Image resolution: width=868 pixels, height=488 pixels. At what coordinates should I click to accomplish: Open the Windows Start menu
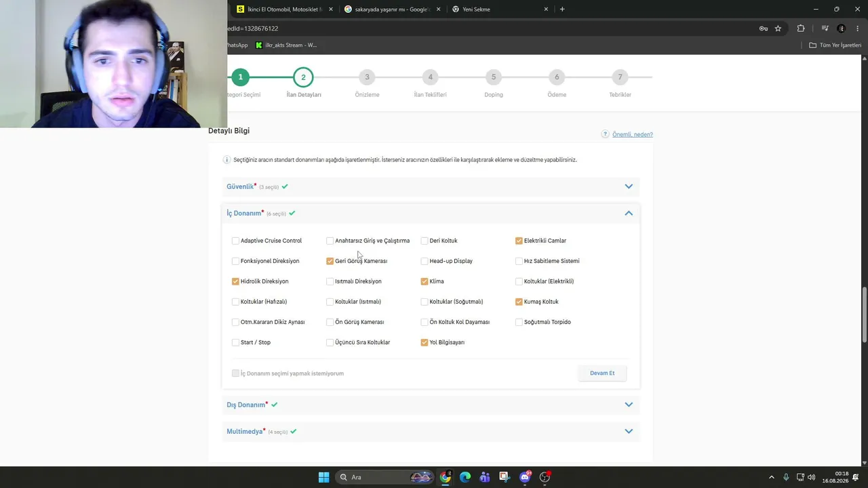point(323,477)
